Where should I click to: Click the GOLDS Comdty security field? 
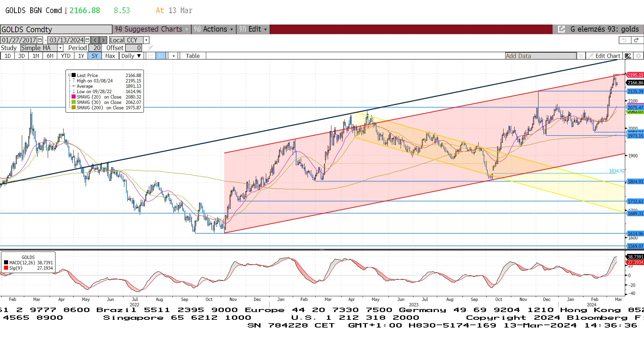click(56, 30)
